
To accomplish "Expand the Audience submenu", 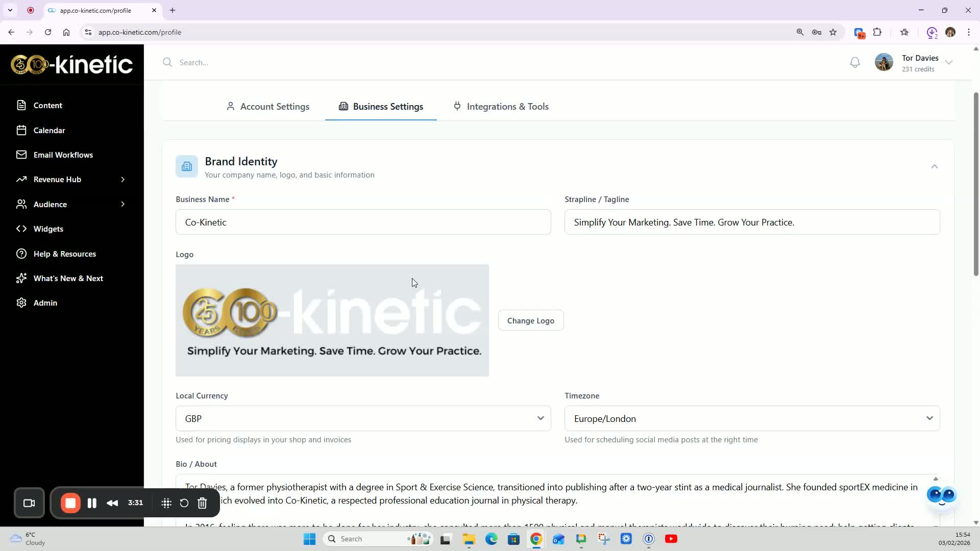I will [x=122, y=205].
